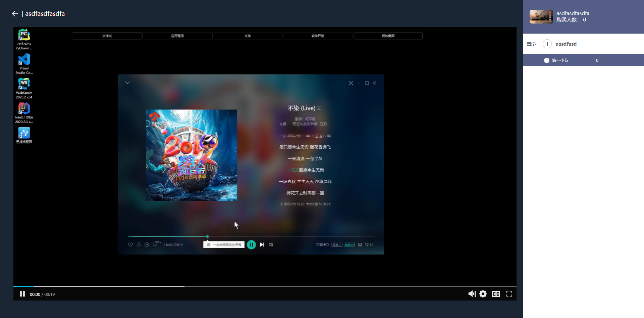Switch music player to mini mode icon
The width and height of the screenshot is (644, 318).
tap(351, 83)
